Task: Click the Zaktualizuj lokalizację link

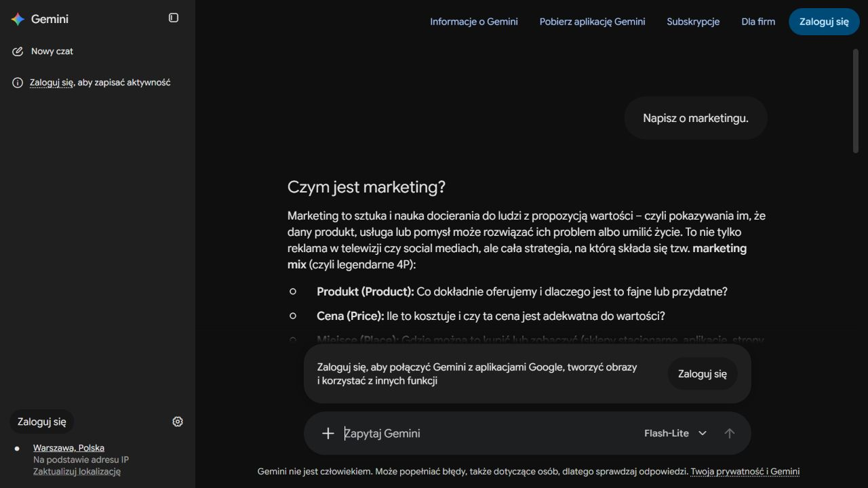Action: click(77, 472)
